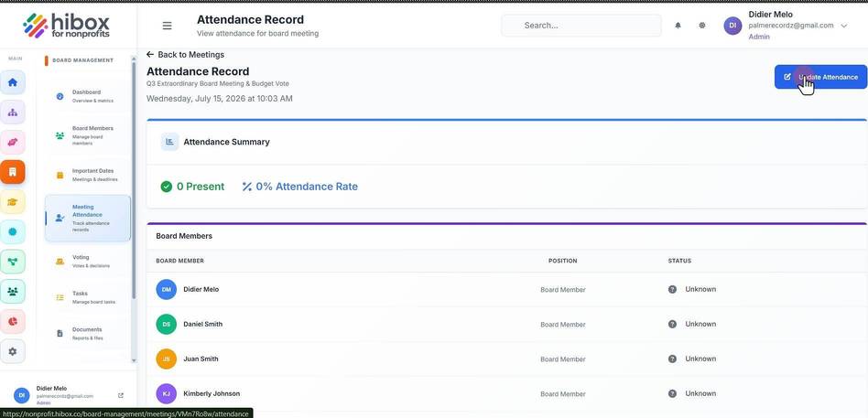The image size is (868, 418).
Task: Open the graduation cap sidebar icon
Action: (13, 202)
